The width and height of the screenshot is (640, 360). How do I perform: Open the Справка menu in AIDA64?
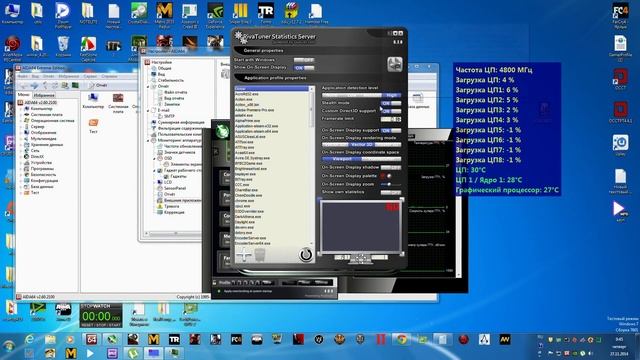pos(109,76)
